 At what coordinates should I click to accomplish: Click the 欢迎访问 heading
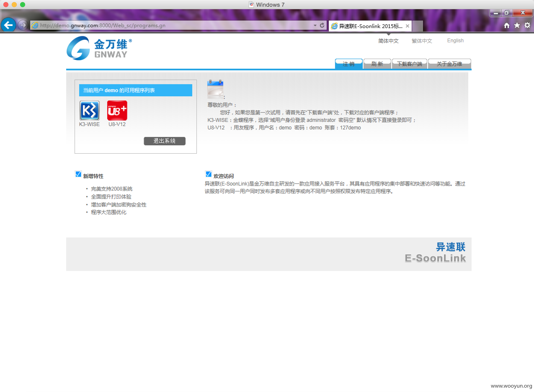(223, 176)
